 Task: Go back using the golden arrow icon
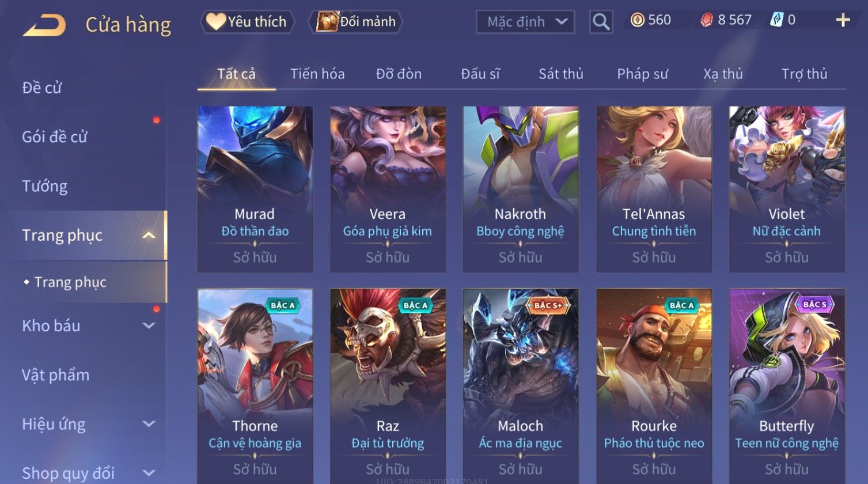point(44,25)
